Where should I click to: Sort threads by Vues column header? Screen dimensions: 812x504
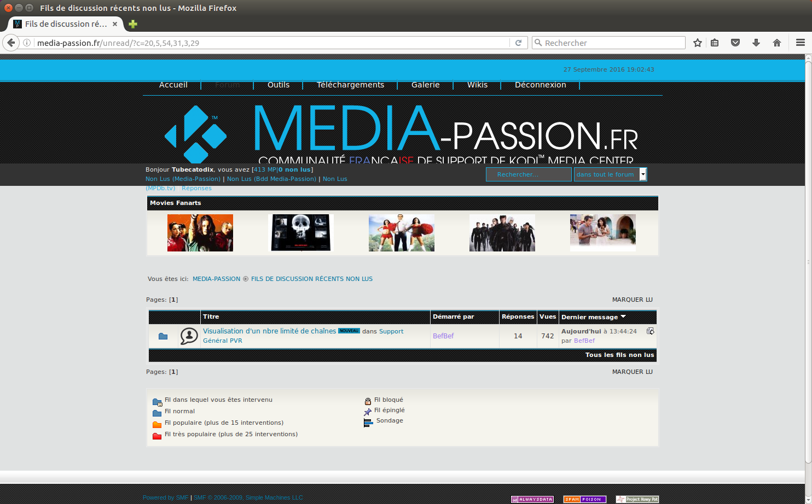coord(548,317)
